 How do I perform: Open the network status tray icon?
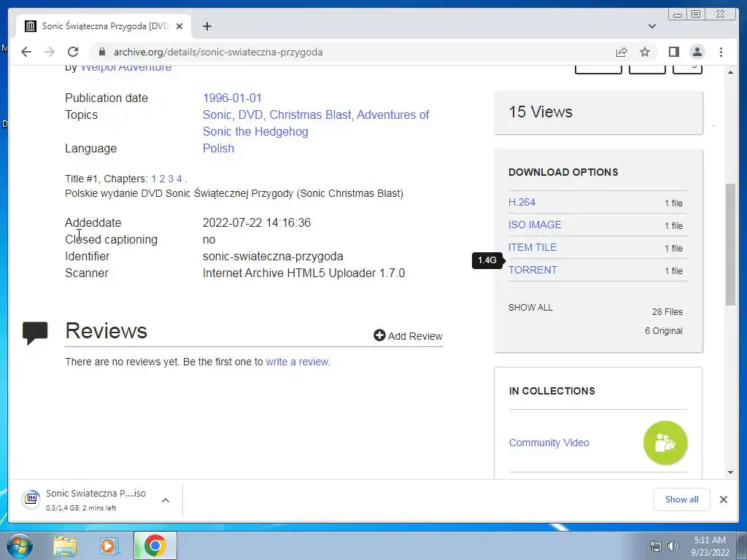(x=656, y=546)
